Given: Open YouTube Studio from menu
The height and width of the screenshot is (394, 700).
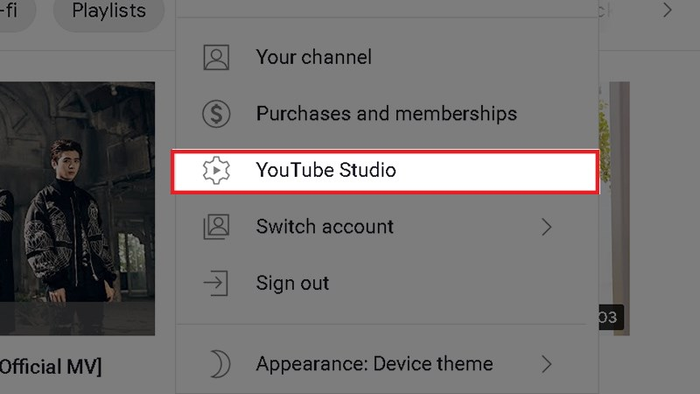Looking at the screenshot, I should click(385, 172).
